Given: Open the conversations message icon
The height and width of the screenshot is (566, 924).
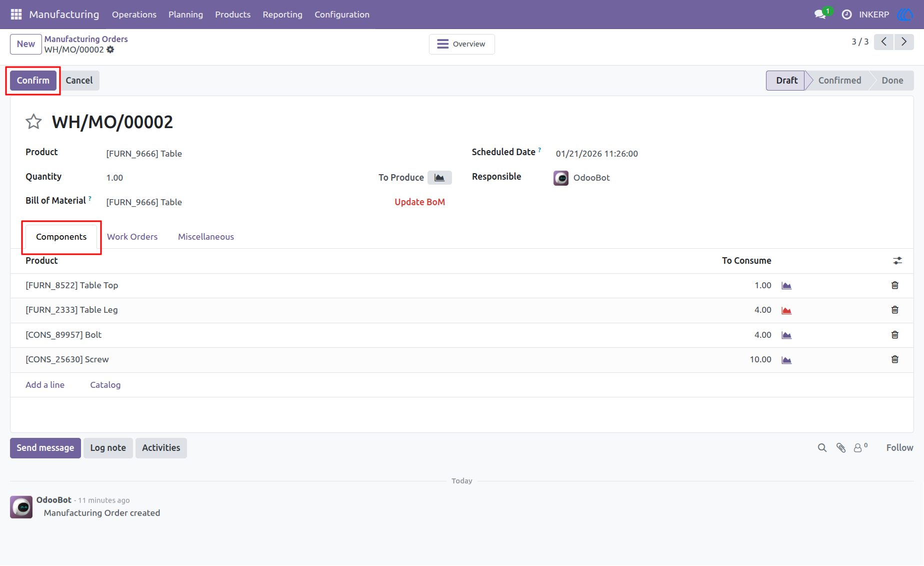Looking at the screenshot, I should [x=820, y=15].
